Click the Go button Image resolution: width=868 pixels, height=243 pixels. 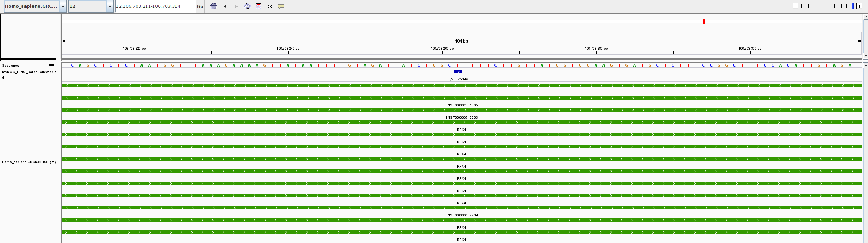200,6
